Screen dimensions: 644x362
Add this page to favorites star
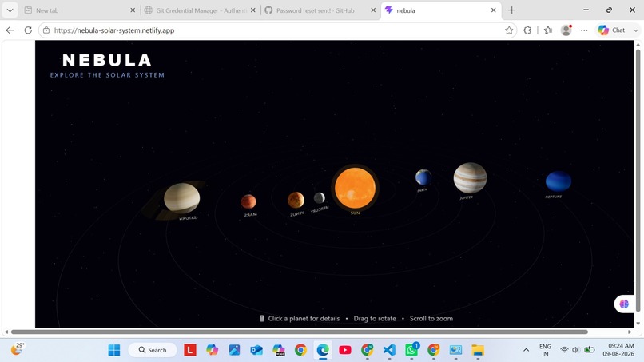pyautogui.click(x=509, y=30)
